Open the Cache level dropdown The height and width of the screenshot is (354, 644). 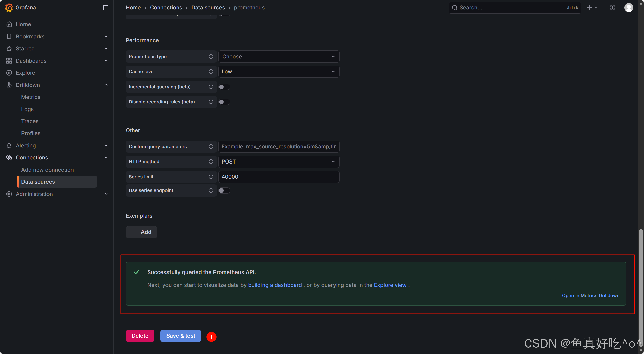pyautogui.click(x=278, y=72)
